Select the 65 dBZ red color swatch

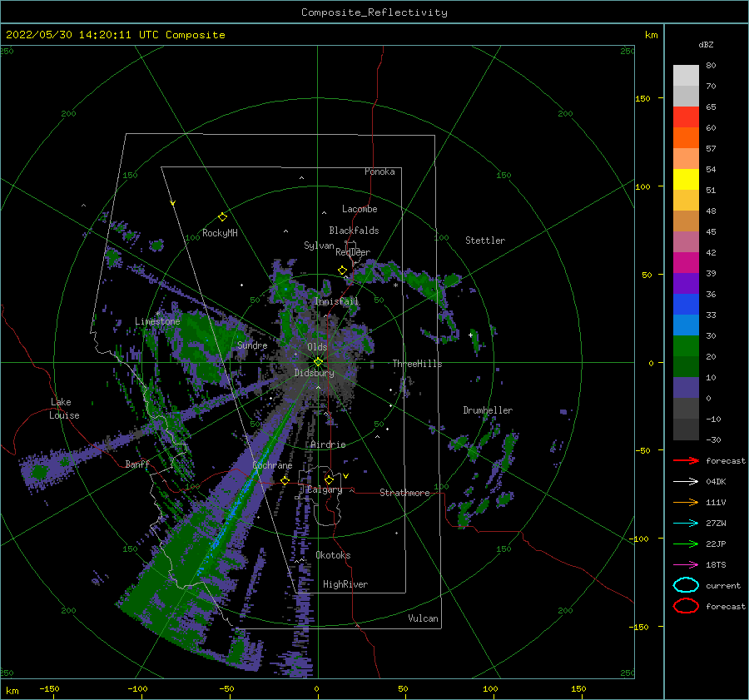click(686, 117)
